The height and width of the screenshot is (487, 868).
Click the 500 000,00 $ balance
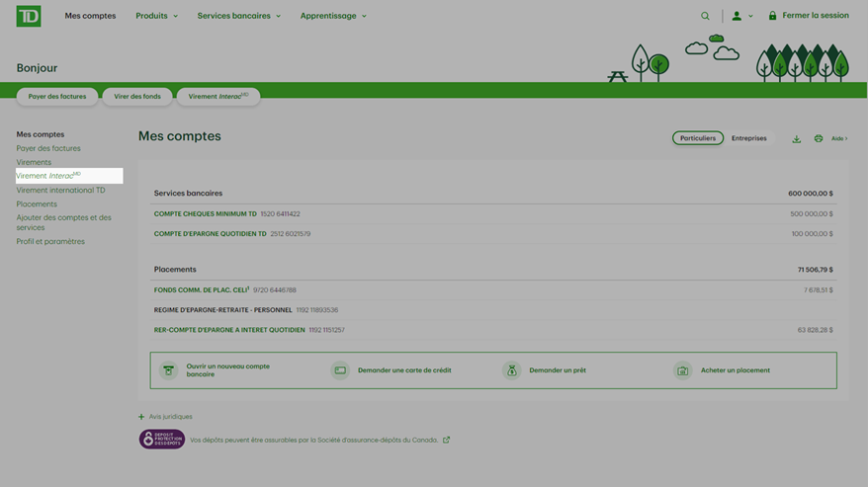click(x=812, y=213)
